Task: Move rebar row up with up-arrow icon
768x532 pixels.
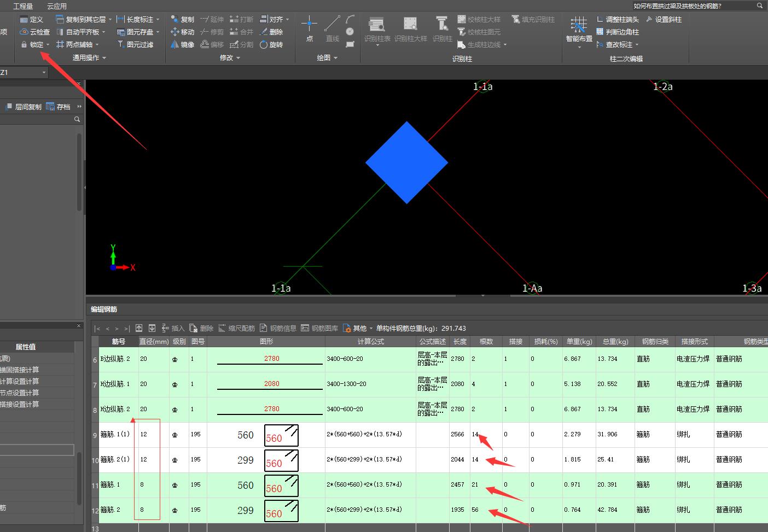Action: pos(139,328)
